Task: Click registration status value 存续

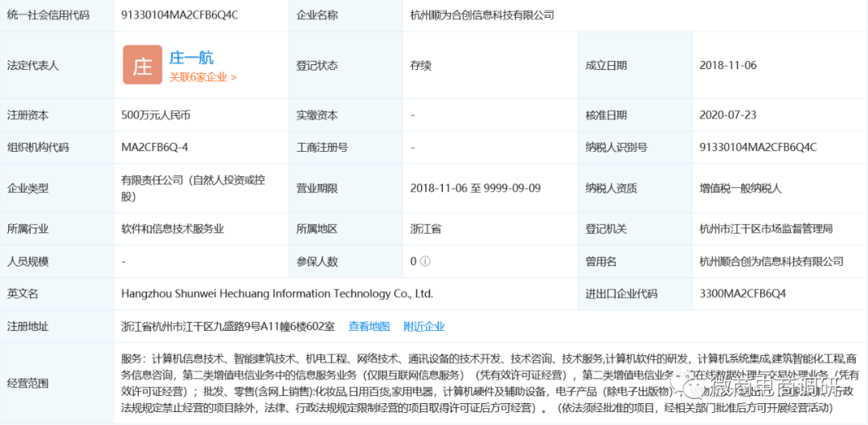Action: pyautogui.click(x=420, y=65)
